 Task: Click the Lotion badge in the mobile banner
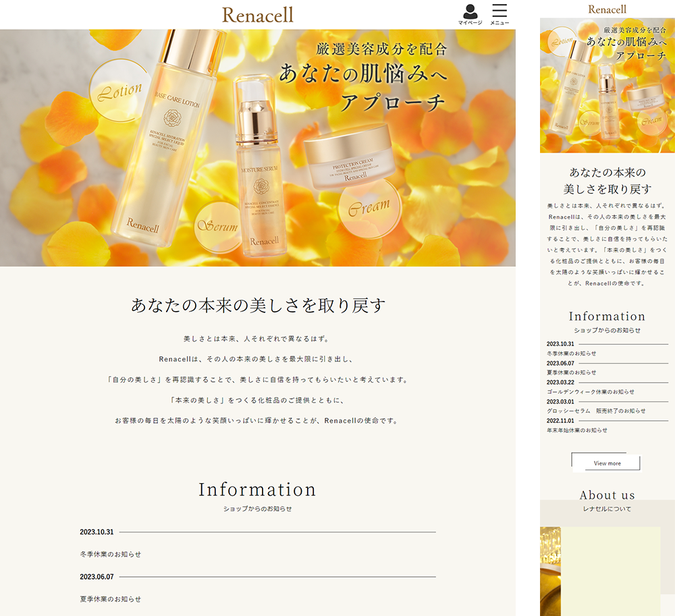(562, 41)
